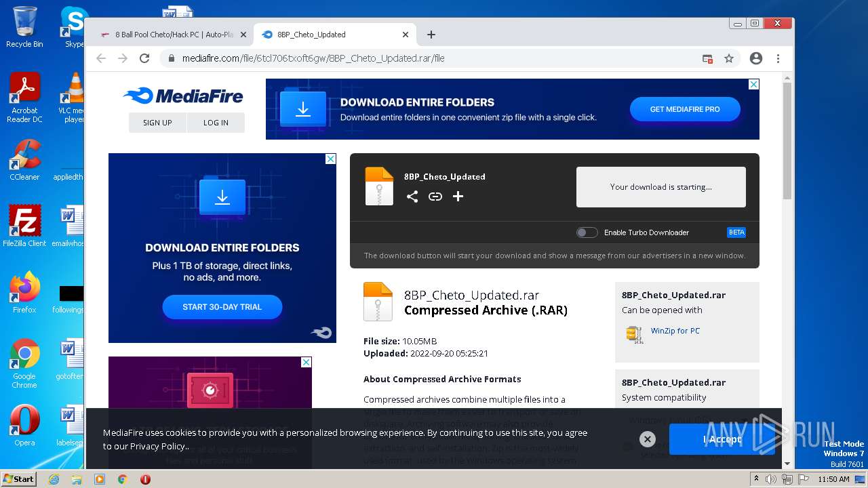The height and width of the screenshot is (488, 868).
Task: Click the taskbar clock showing 11:50 AM
Action: (833, 479)
